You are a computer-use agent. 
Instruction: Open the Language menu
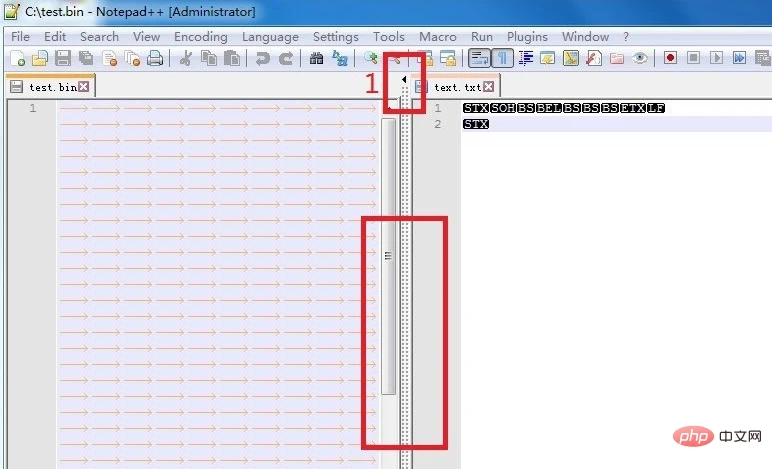coord(270,36)
